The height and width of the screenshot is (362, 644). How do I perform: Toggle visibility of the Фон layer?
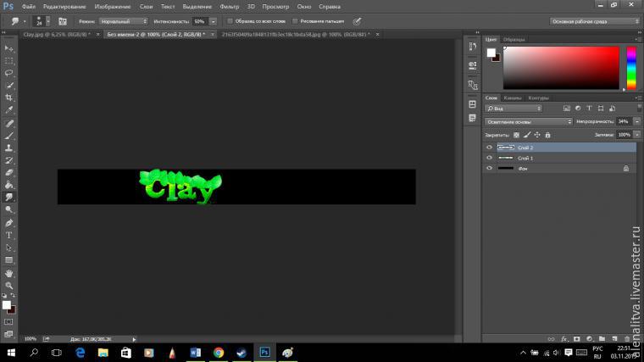coord(489,169)
